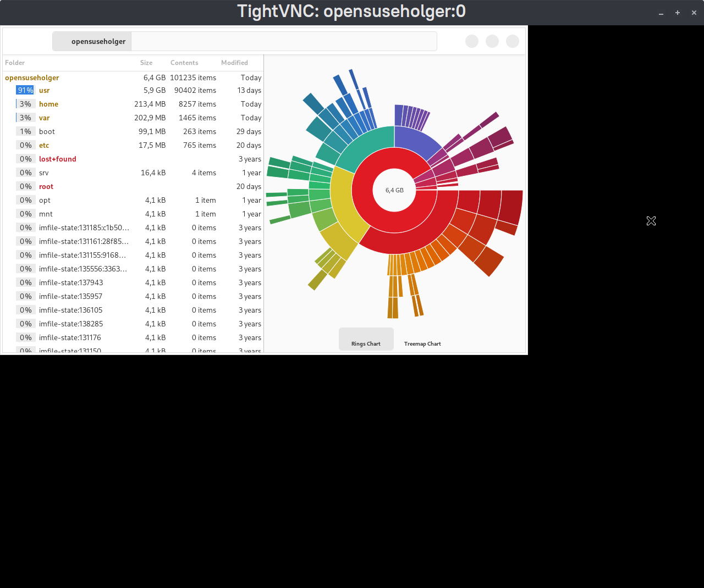The width and height of the screenshot is (704, 588).
Task: Sort the list by Modified column header
Action: [x=234, y=63]
